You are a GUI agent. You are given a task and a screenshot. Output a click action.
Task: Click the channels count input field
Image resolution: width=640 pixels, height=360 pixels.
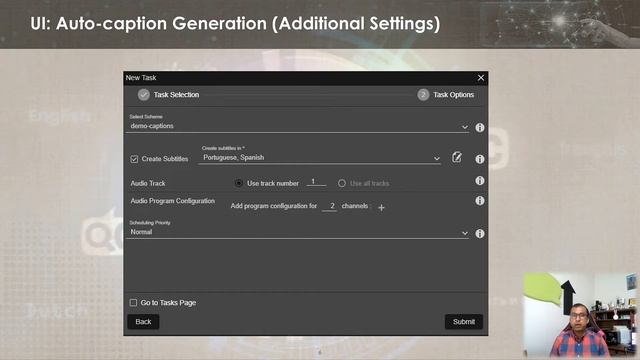point(330,206)
